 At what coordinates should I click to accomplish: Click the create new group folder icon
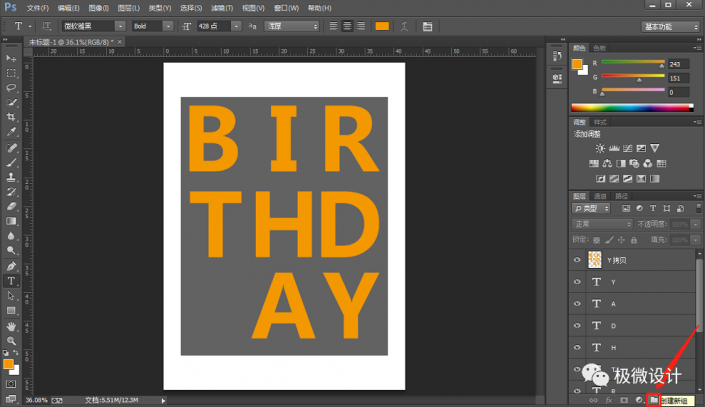click(653, 399)
